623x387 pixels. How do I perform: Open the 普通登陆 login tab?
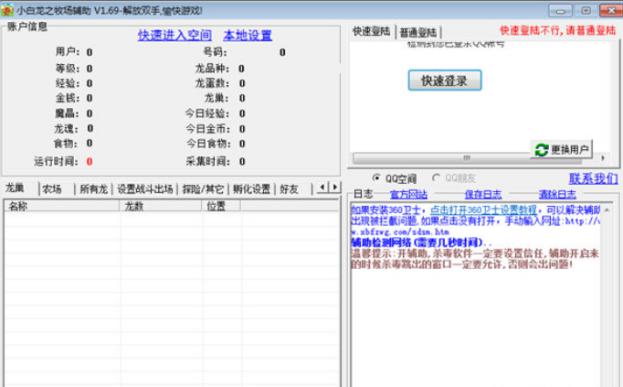418,32
